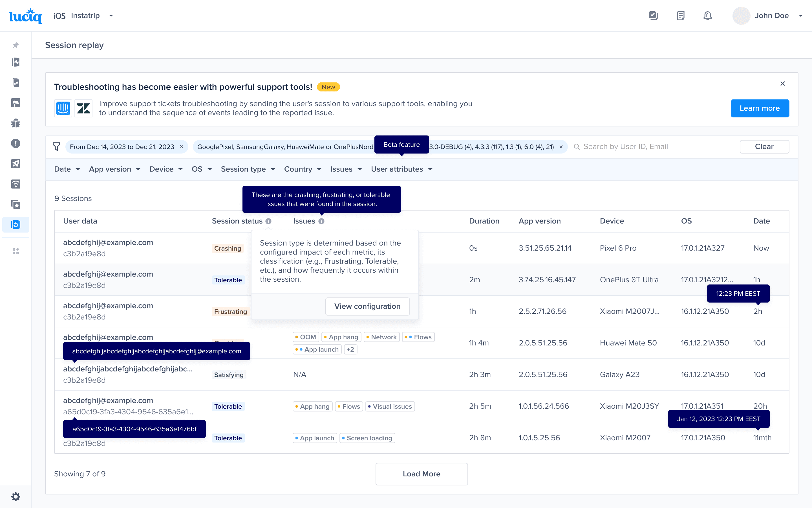Screen dimensions: 812x508
Task: Click the OOM issue tag
Action: (x=306, y=337)
